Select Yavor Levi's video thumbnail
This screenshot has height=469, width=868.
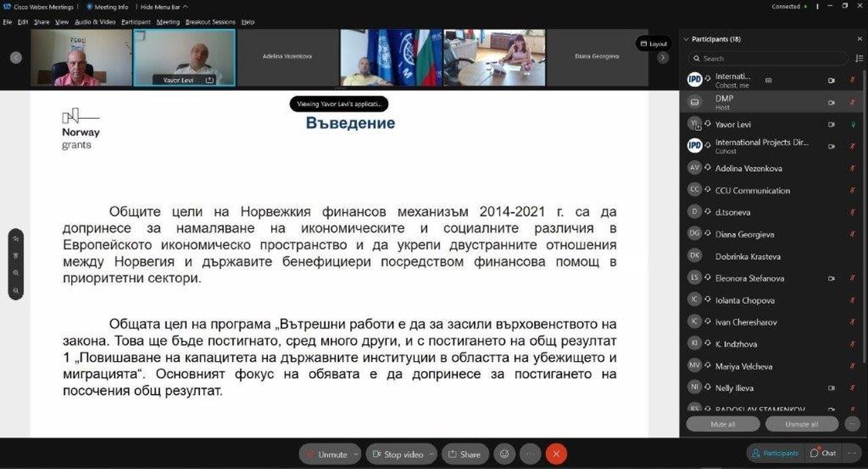(184, 58)
